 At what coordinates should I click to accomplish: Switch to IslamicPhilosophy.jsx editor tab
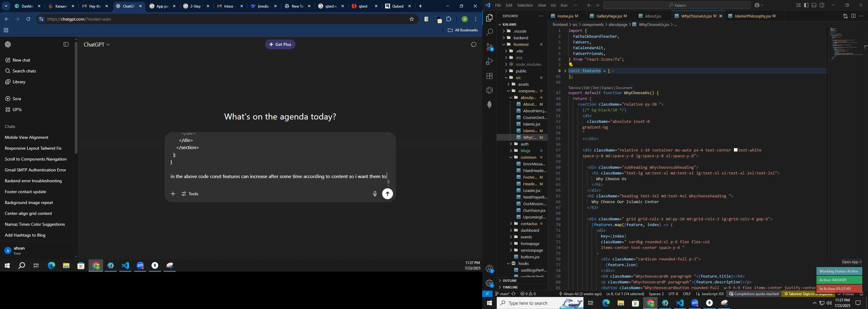coord(754,16)
